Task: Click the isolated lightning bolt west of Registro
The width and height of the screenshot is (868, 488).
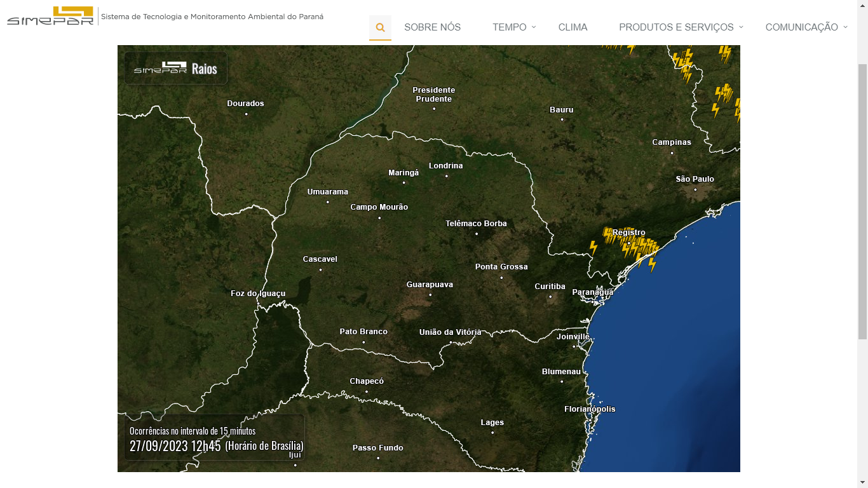Action: coord(593,248)
